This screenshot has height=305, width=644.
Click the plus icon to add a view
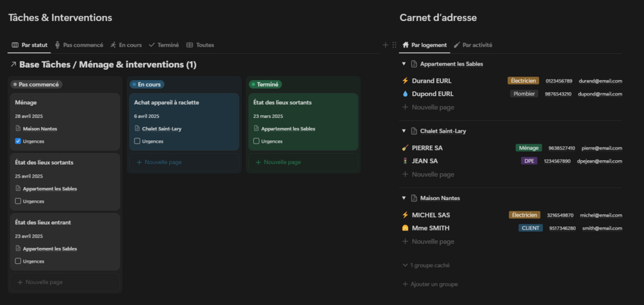(x=385, y=45)
